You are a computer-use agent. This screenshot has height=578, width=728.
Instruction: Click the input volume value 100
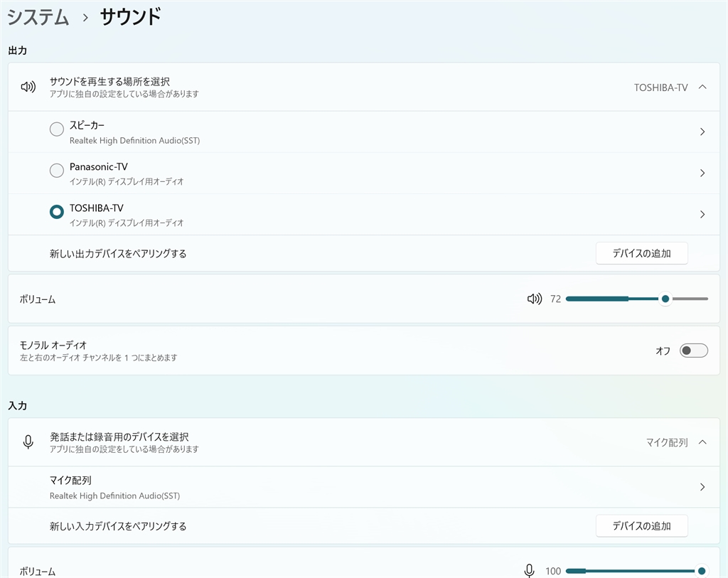[553, 571]
